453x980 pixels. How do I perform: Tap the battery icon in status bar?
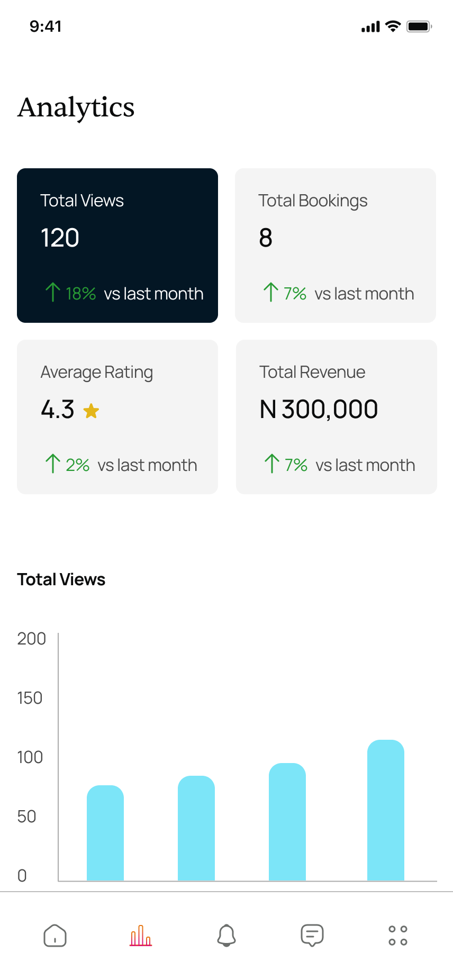(x=419, y=26)
